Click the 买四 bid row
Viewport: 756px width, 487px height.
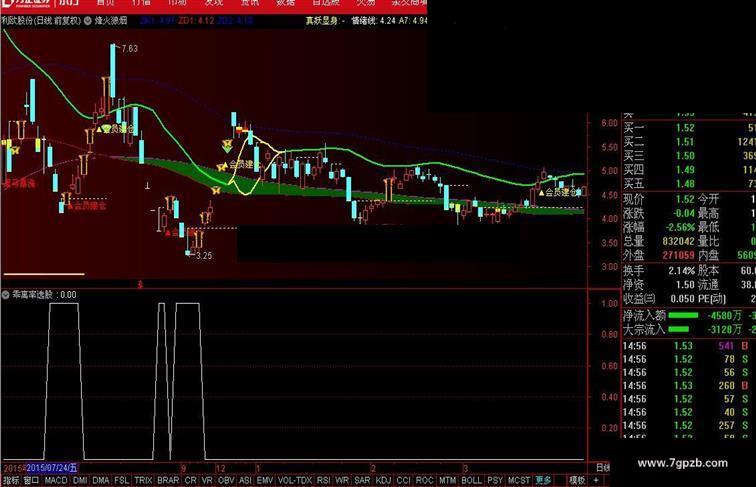coord(689,170)
